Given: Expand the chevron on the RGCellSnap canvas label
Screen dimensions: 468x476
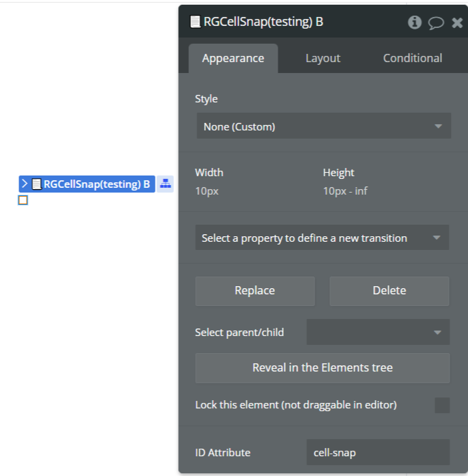Looking at the screenshot, I should pyautogui.click(x=25, y=184).
